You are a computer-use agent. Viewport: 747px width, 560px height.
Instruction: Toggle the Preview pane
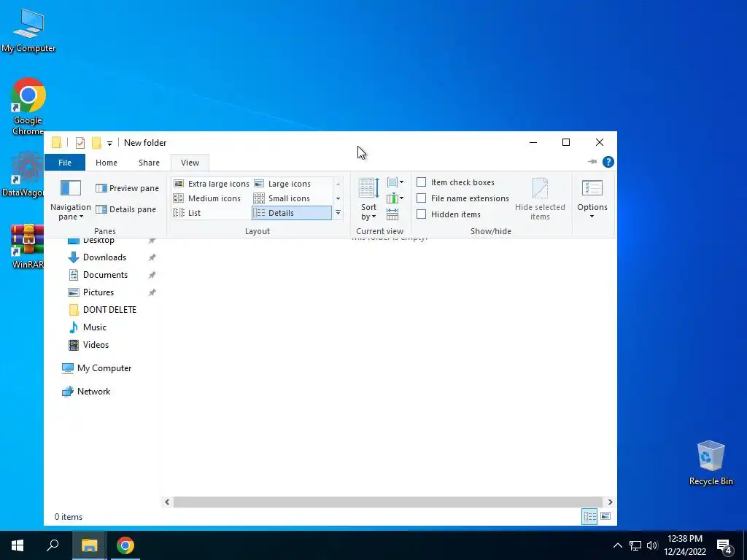[127, 188]
